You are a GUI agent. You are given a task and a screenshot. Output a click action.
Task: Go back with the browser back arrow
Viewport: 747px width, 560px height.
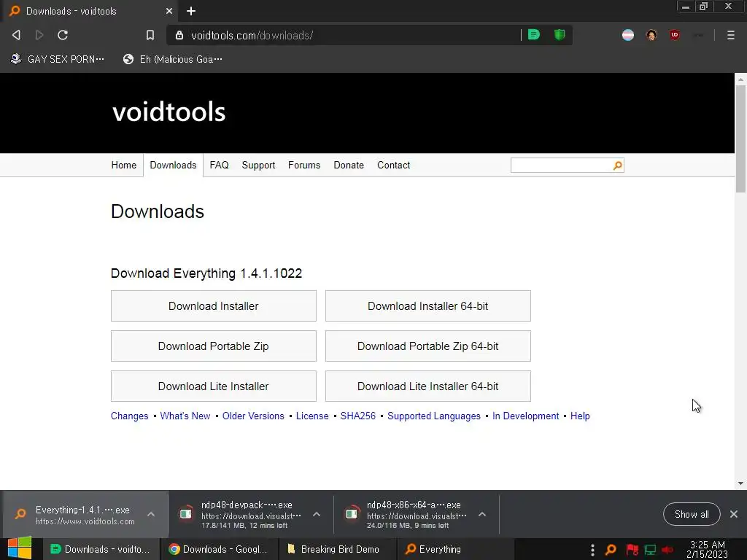tap(16, 35)
